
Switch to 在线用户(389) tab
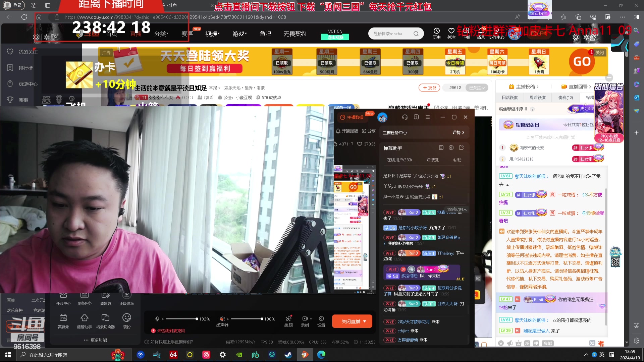pyautogui.click(x=399, y=160)
